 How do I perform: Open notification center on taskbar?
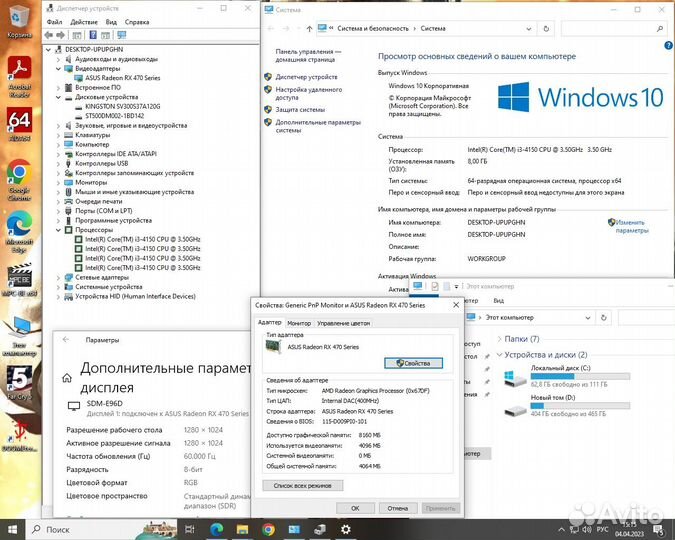point(658,529)
